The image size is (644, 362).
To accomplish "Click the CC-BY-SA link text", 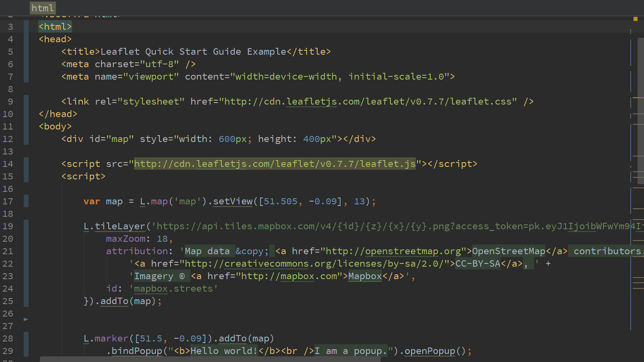I will (478, 263).
